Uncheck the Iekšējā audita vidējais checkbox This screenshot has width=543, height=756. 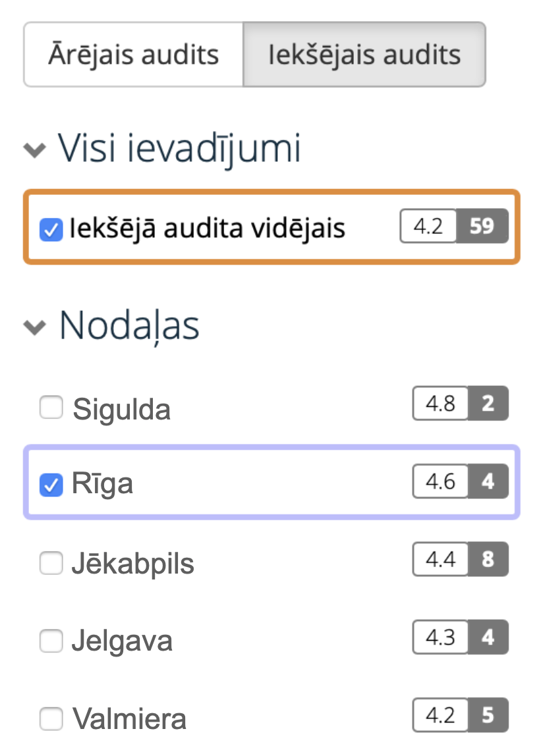click(51, 227)
